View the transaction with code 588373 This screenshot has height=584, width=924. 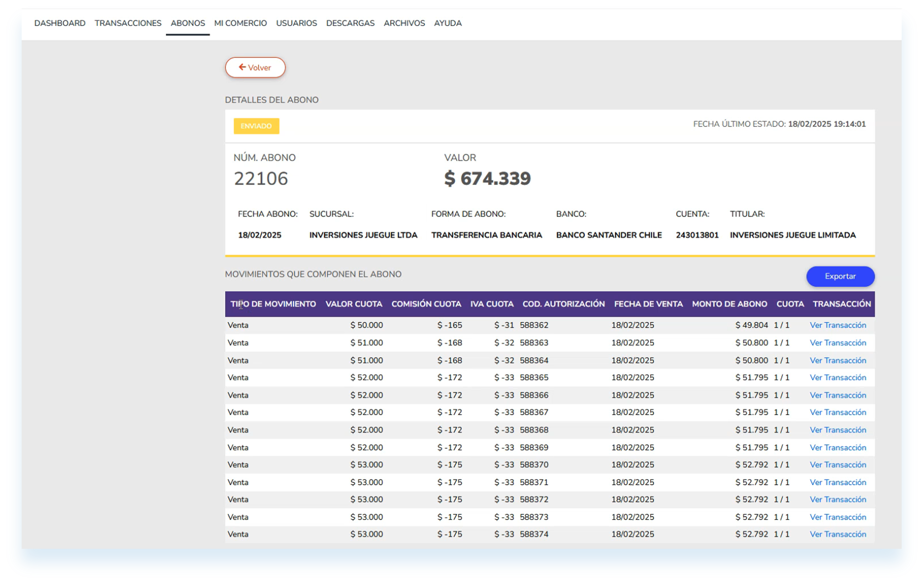pos(838,517)
